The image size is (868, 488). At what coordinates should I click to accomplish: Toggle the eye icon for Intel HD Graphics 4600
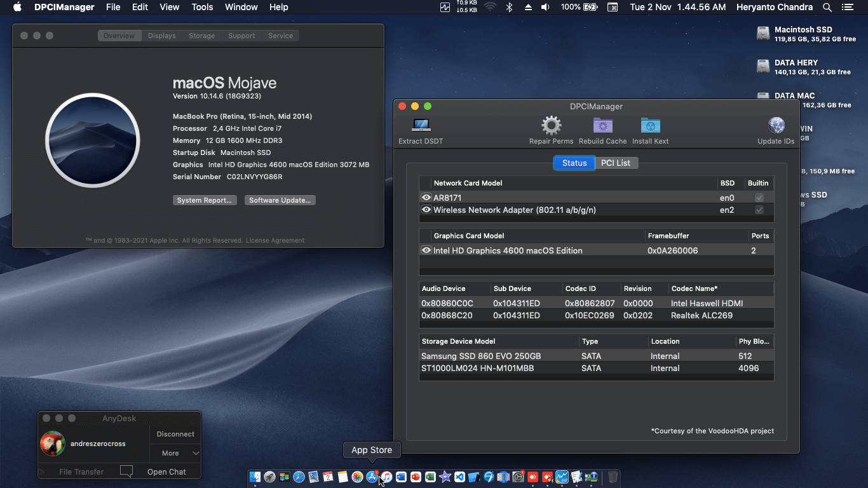coord(426,250)
